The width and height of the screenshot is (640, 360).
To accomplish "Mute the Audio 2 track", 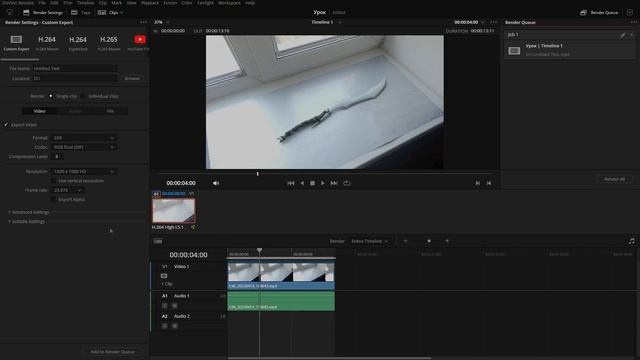I will 175,326.
